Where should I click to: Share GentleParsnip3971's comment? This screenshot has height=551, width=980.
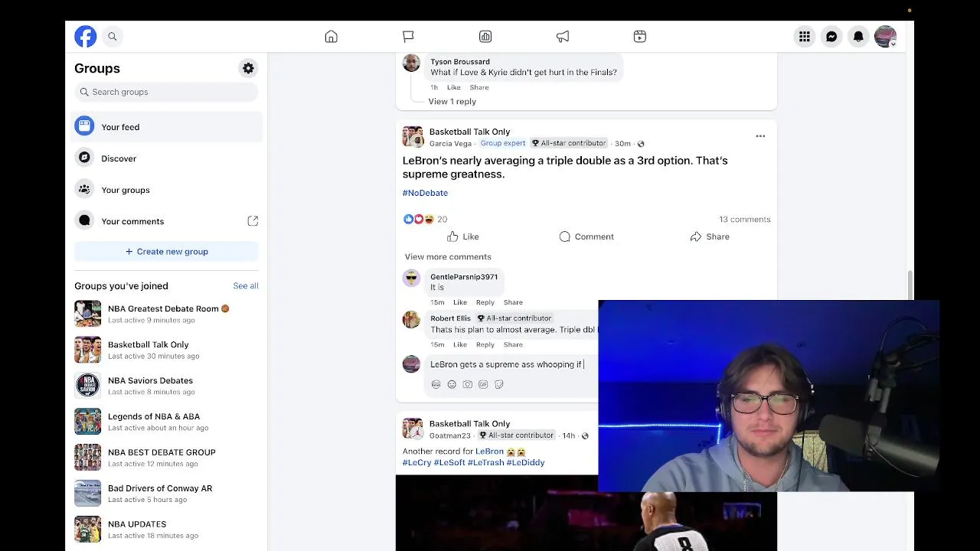point(513,302)
